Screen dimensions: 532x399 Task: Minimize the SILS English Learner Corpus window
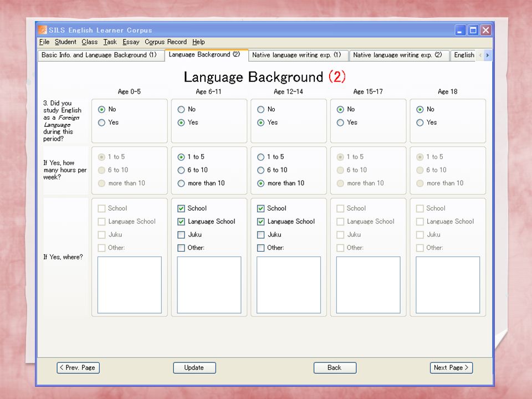click(460, 30)
